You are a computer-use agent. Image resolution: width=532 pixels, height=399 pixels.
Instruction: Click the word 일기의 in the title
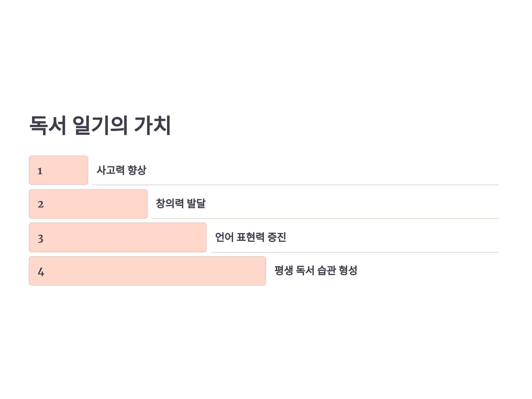tap(100, 125)
